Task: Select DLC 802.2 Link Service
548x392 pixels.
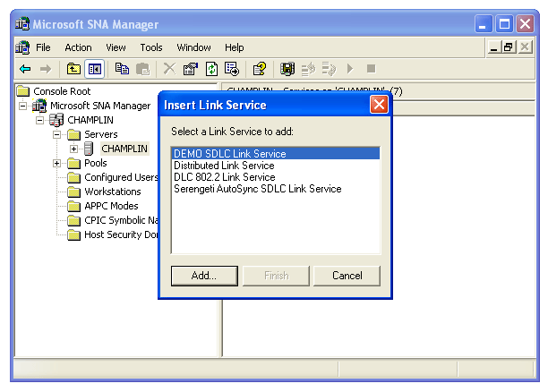Action: pos(276,177)
